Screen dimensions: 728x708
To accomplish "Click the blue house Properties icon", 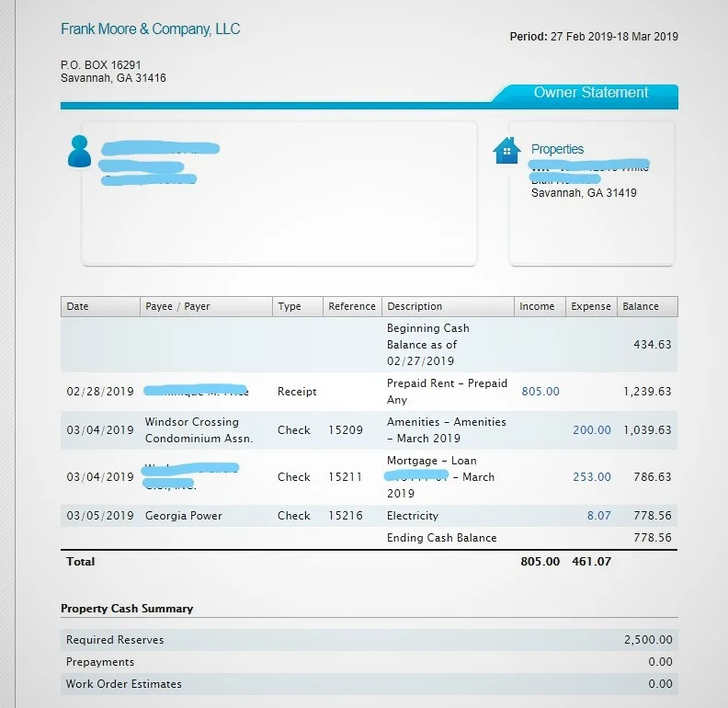I will pos(506,150).
